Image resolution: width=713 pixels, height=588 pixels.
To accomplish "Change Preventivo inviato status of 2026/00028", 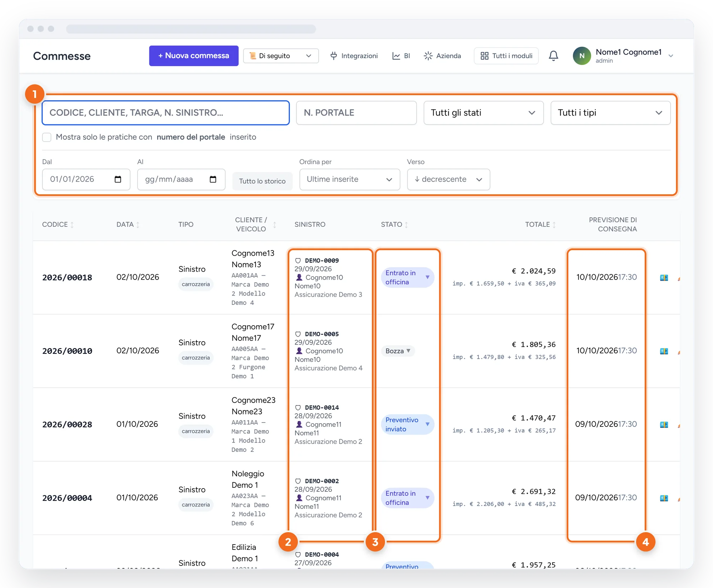I will coord(407,424).
